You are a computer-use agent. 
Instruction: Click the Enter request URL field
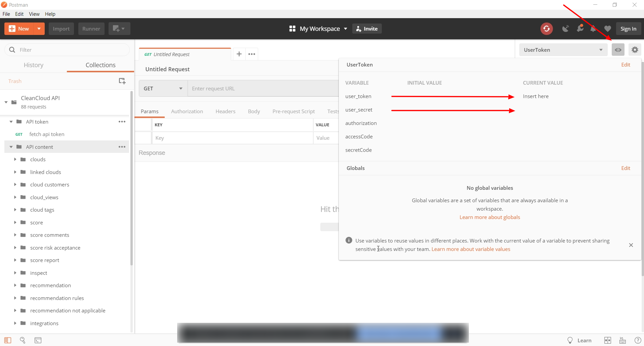(x=262, y=88)
